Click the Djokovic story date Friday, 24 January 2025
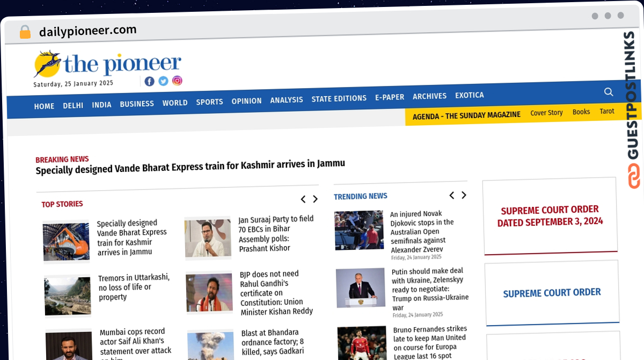 (416, 257)
